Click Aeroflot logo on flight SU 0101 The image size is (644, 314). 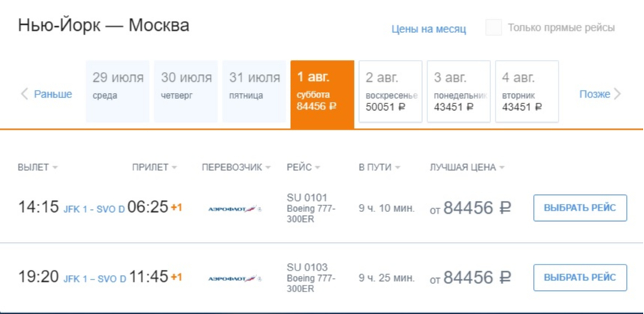[235, 209]
